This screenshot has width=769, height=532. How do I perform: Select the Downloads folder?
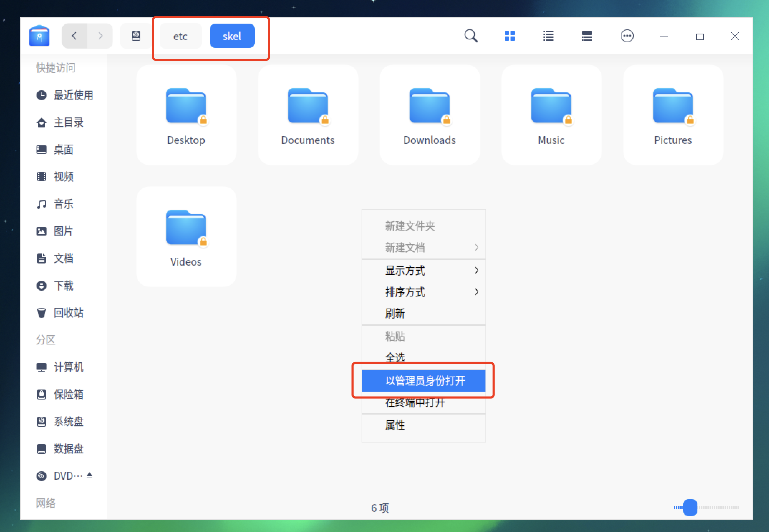(x=430, y=115)
